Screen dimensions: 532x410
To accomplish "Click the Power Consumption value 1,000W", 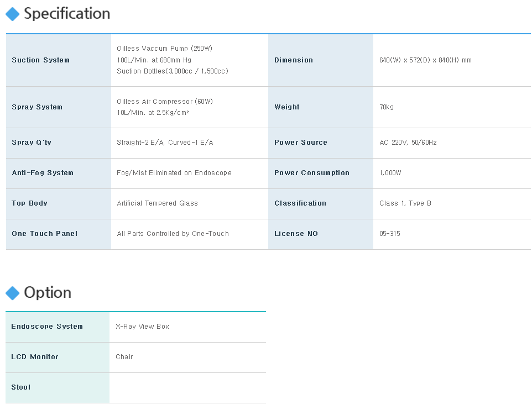I will [x=390, y=172].
